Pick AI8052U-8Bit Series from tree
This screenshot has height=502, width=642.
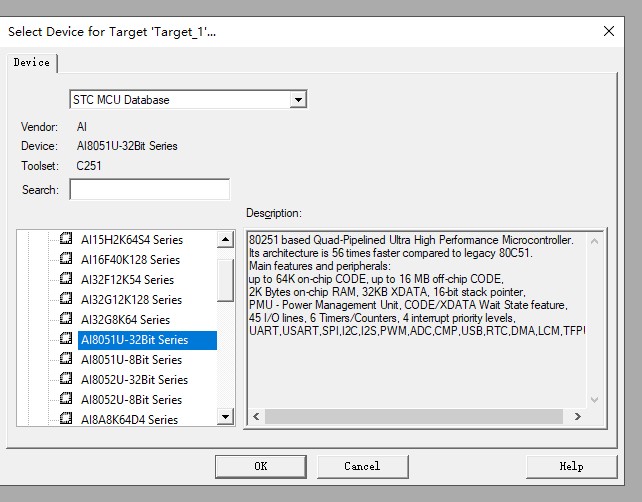tap(131, 400)
